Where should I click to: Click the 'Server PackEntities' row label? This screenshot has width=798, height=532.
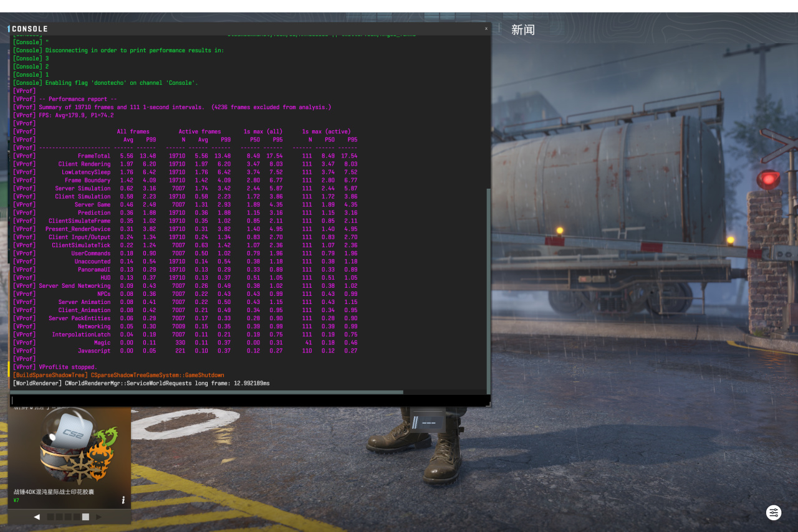[79, 318]
